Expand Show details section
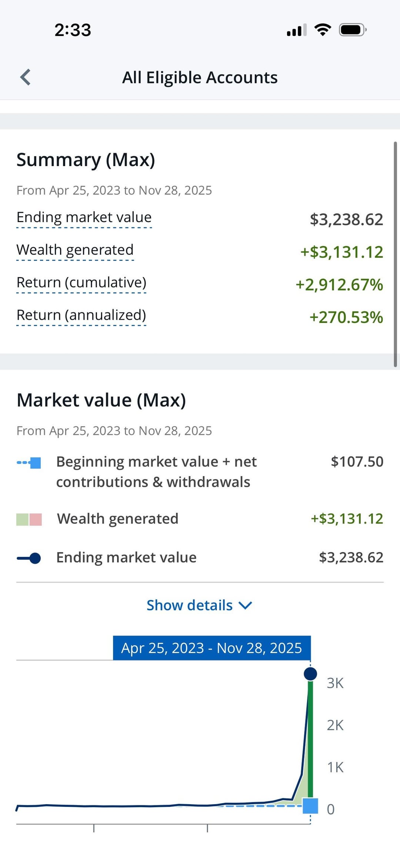This screenshot has width=400, height=868. tap(190, 605)
